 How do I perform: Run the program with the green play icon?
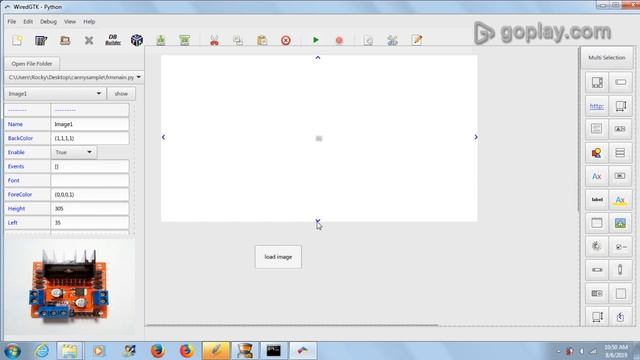click(316, 40)
